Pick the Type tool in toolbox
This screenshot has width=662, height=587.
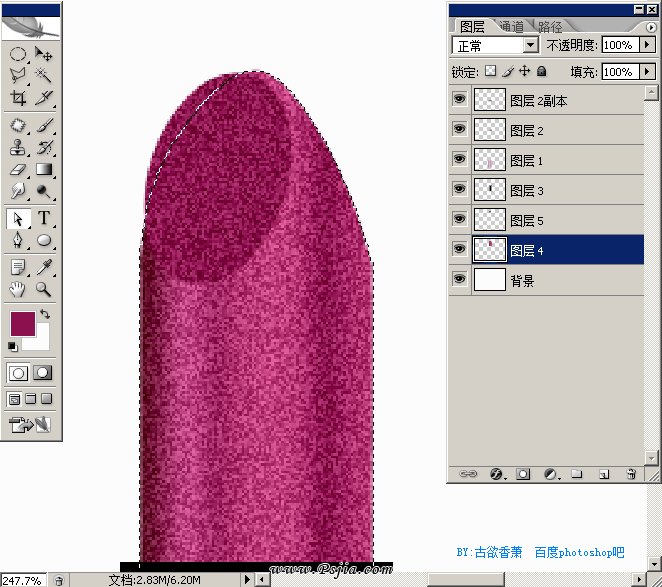pos(44,219)
